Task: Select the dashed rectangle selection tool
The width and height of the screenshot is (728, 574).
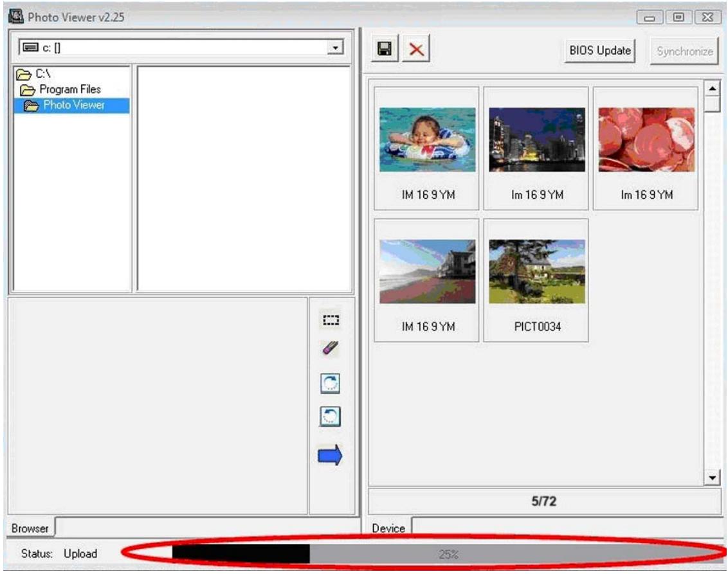Action: click(x=331, y=319)
